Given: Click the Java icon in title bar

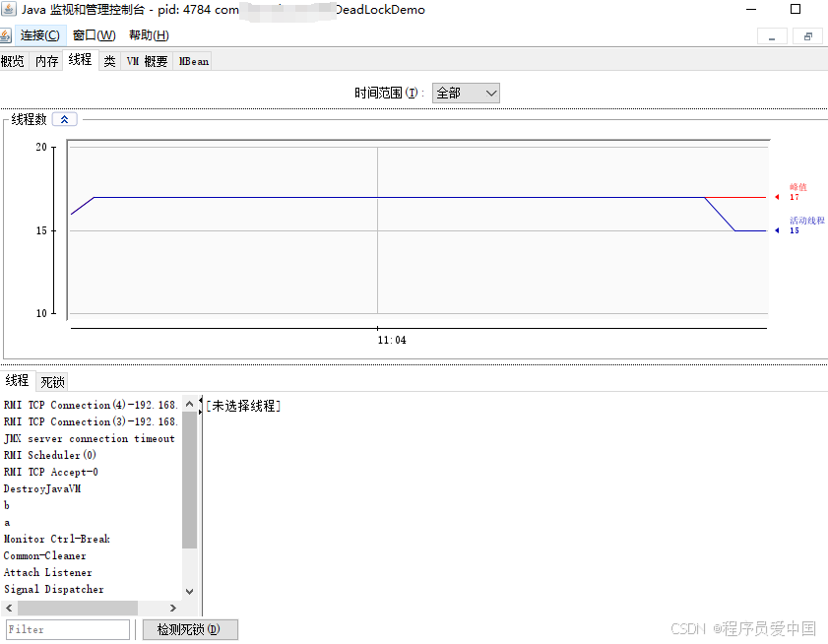Looking at the screenshot, I should [9, 9].
